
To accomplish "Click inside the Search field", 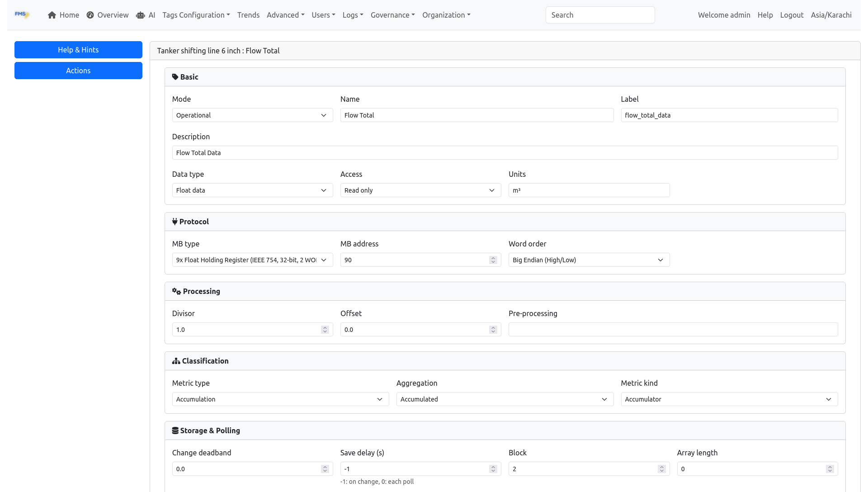I will [600, 14].
